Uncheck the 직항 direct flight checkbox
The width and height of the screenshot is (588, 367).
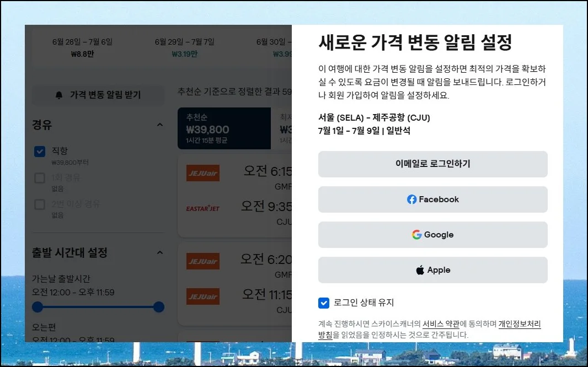(40, 152)
